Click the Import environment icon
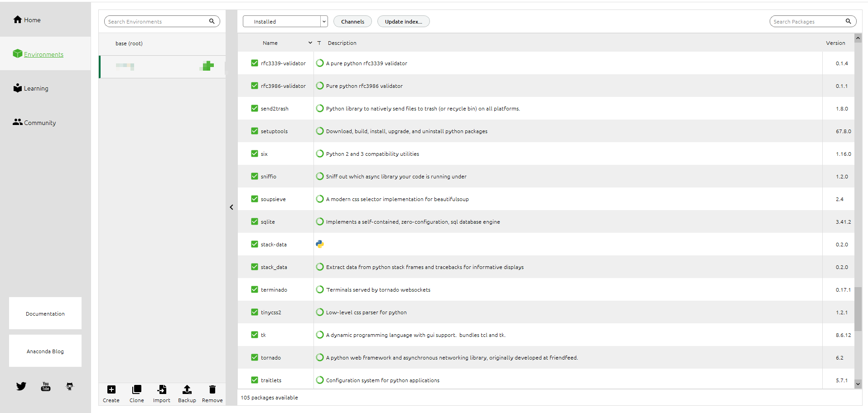868x413 pixels. coord(162,390)
